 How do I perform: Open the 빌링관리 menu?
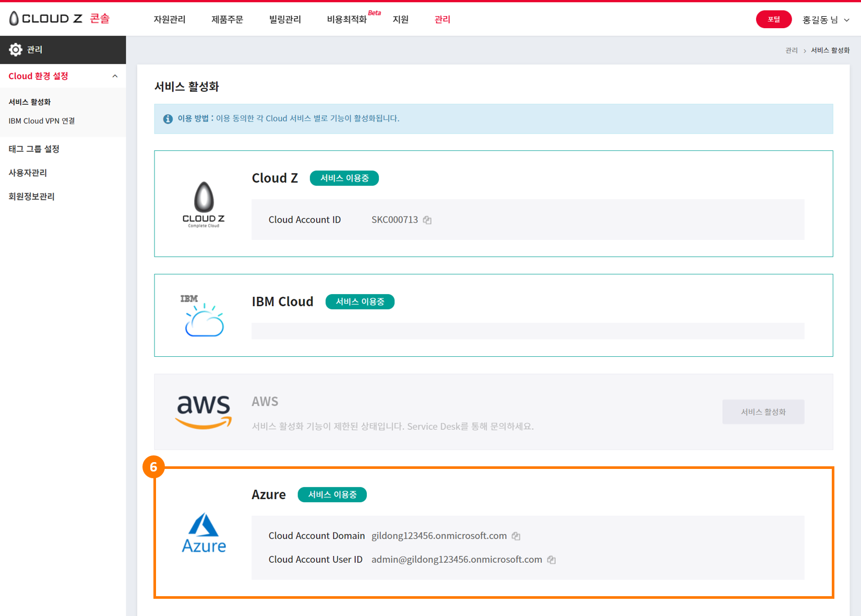[285, 19]
